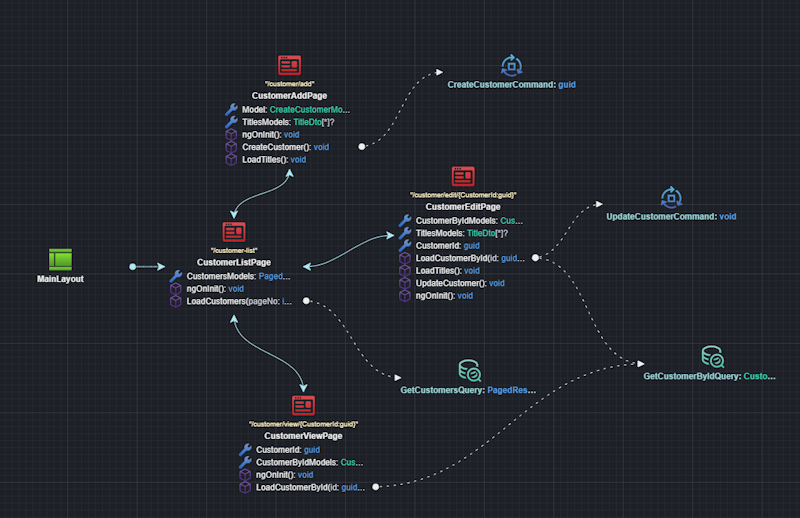The width and height of the screenshot is (800, 518).
Task: Click cube icon beside CustomerEditPage LoadCustomerById
Action: click(405, 258)
